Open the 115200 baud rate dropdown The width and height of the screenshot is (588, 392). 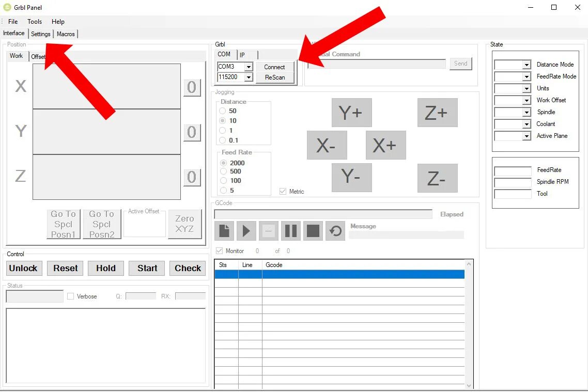(x=248, y=77)
